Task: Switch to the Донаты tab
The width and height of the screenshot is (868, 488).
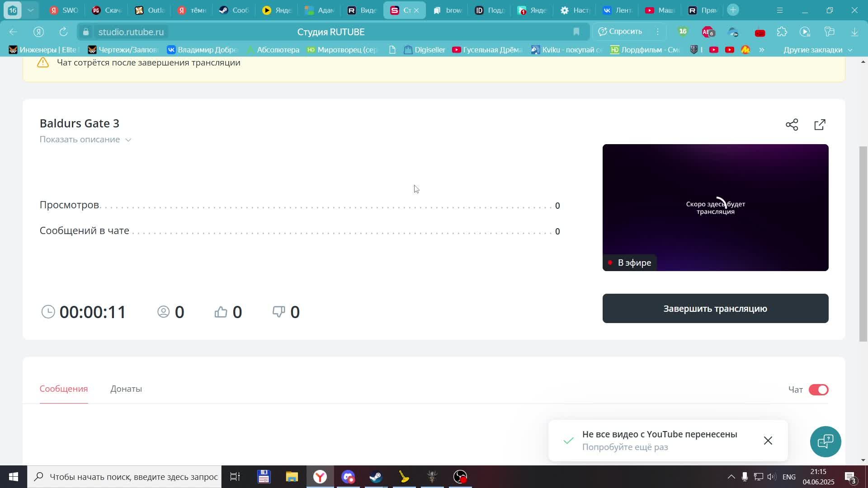Action: (x=126, y=389)
